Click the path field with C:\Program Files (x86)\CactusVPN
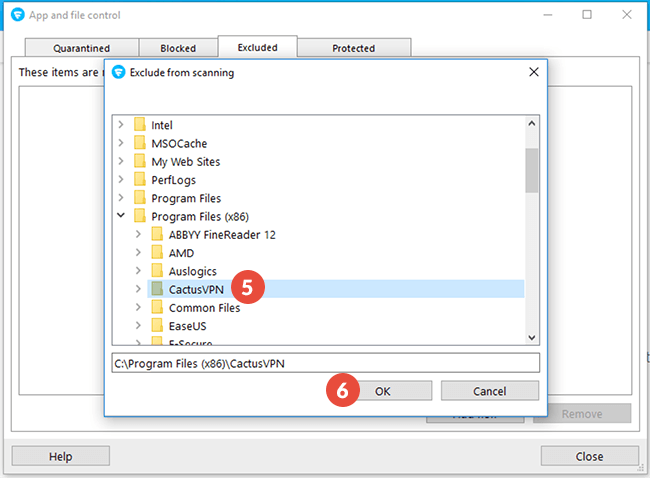This screenshot has height=478, width=650. pyautogui.click(x=325, y=363)
